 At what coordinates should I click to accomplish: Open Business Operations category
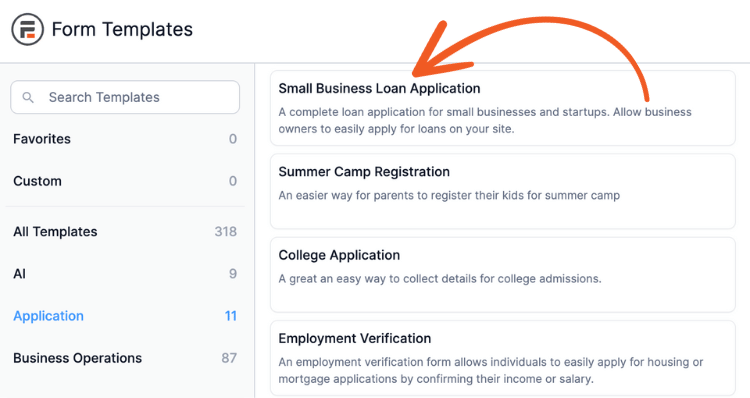point(125,358)
